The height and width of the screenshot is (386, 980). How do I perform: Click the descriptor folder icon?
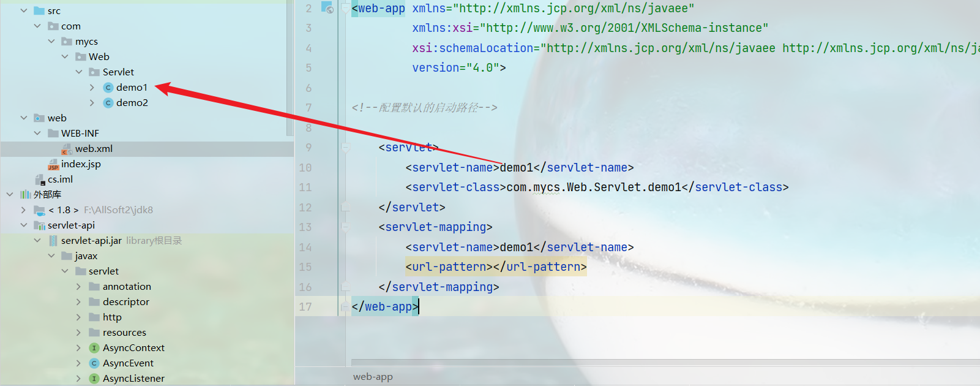94,302
